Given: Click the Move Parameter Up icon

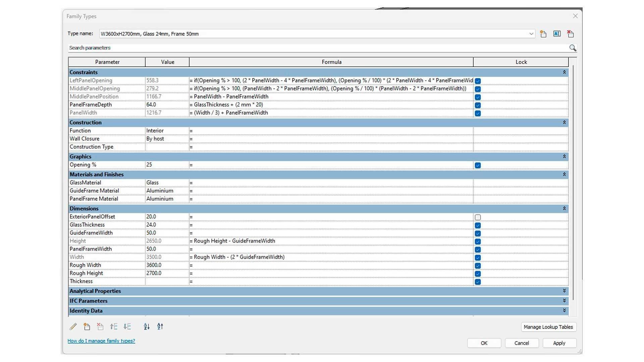Looking at the screenshot, I should (114, 326).
